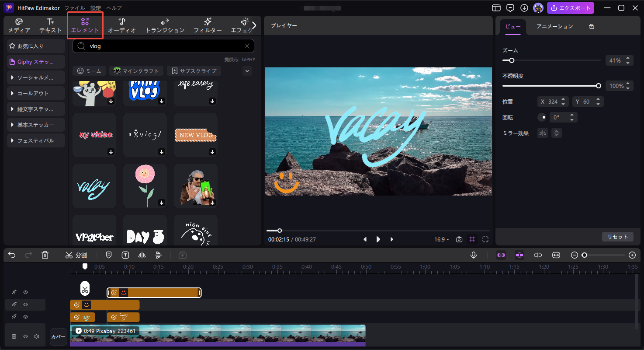The image size is (644, 350).
Task: Select the マインクラフト tag
Action: pyautogui.click(x=136, y=71)
